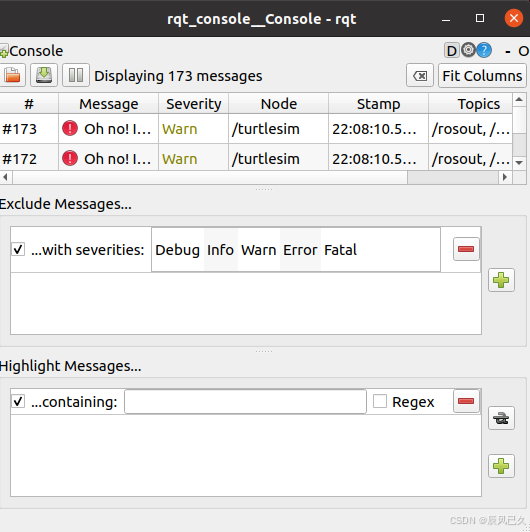Select message row #172
Viewport: 530px width, 532px height.
click(256, 157)
